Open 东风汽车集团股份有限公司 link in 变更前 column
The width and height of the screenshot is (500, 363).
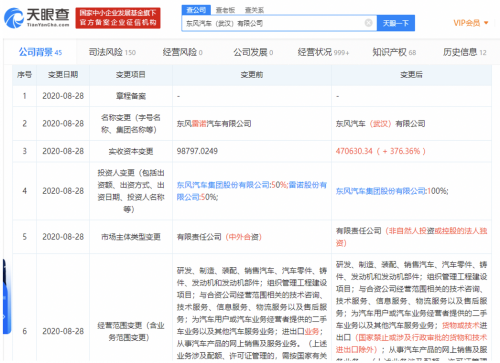223,185
